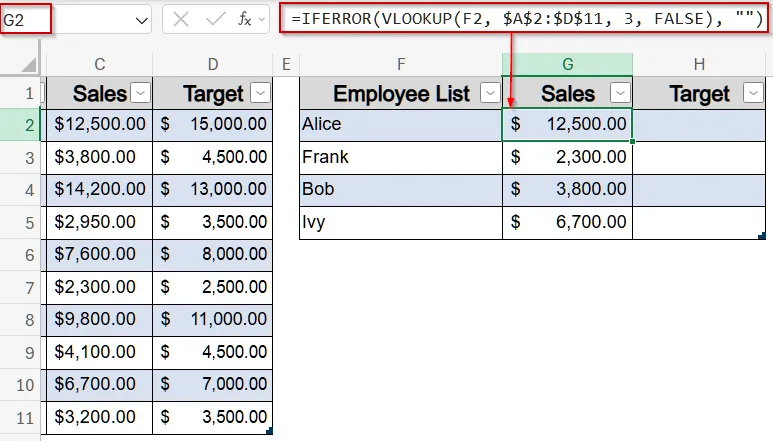Select cell with Ivy
This screenshot has width=773, height=441.
click(401, 223)
